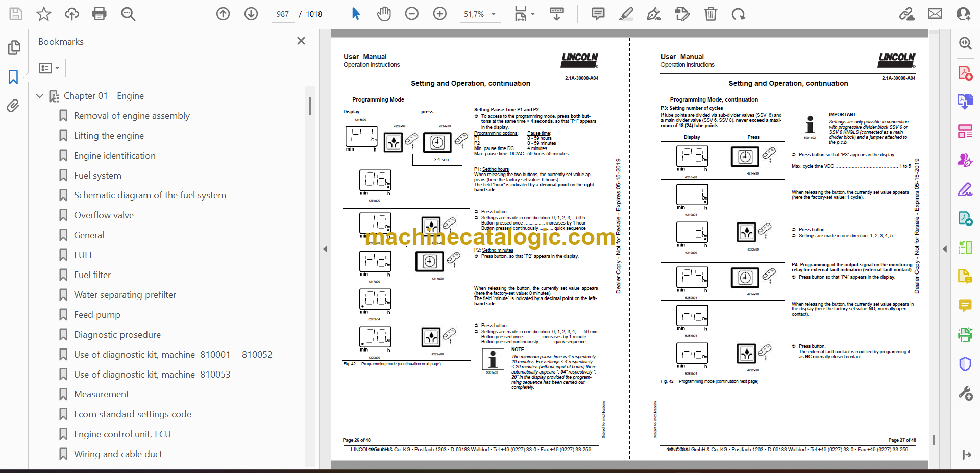Add document to favorites with star icon
Image resolution: width=980 pixels, height=473 pixels.
click(44, 14)
